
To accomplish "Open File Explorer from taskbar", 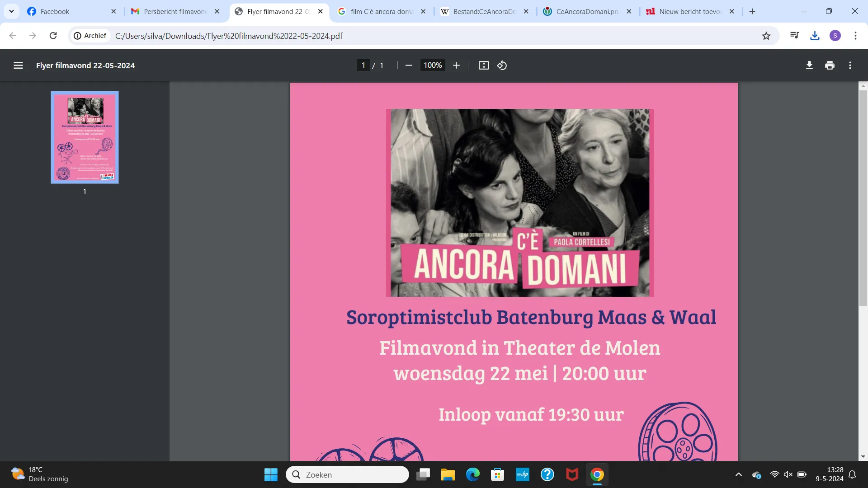I will [x=448, y=474].
